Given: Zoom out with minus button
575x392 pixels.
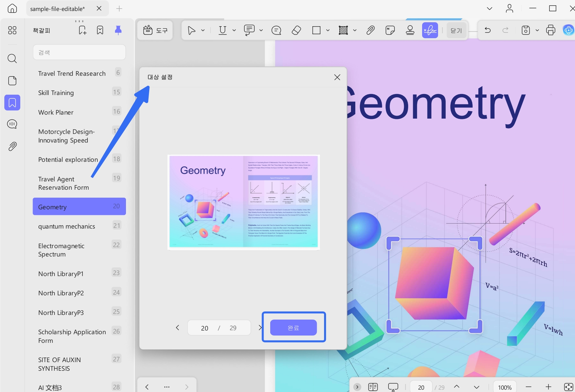Looking at the screenshot, I should pos(528,387).
